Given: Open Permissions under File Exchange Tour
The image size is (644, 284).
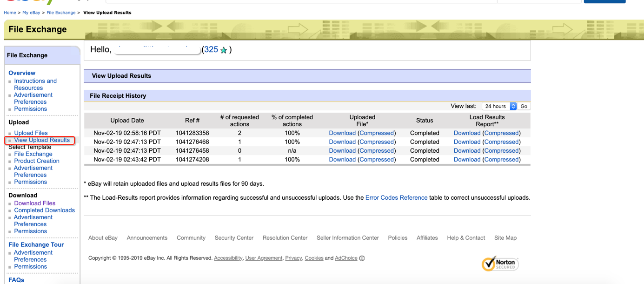Looking at the screenshot, I should (30, 267).
